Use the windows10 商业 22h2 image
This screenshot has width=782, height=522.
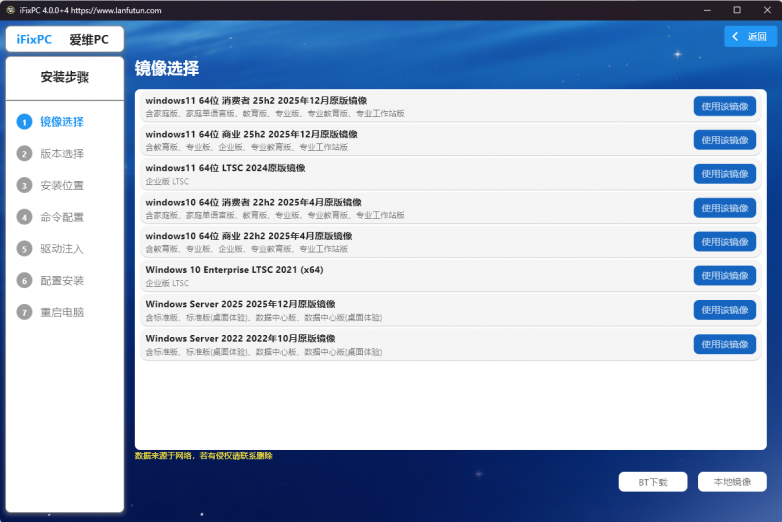coord(724,242)
